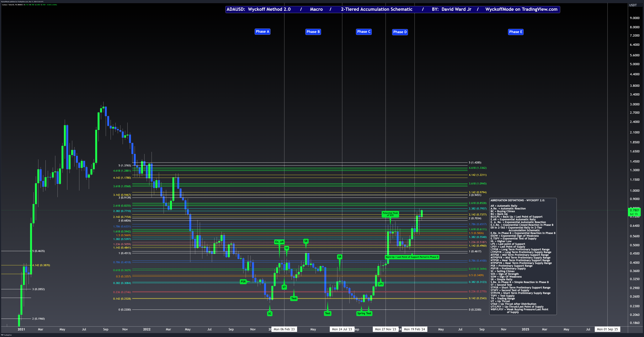Click the WyckoffMode published header text
This screenshot has width=644, height=337.
22,1
